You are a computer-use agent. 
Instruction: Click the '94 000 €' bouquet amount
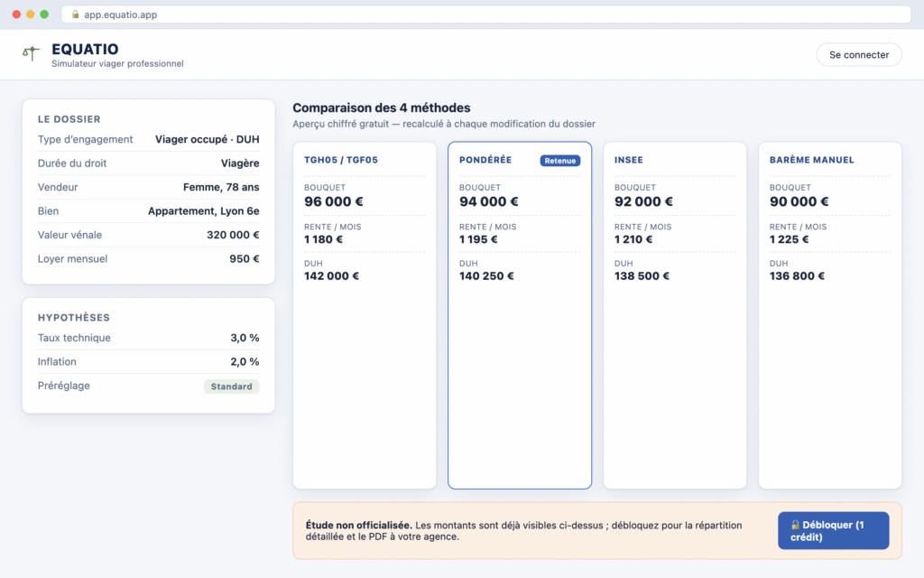pyautogui.click(x=488, y=201)
